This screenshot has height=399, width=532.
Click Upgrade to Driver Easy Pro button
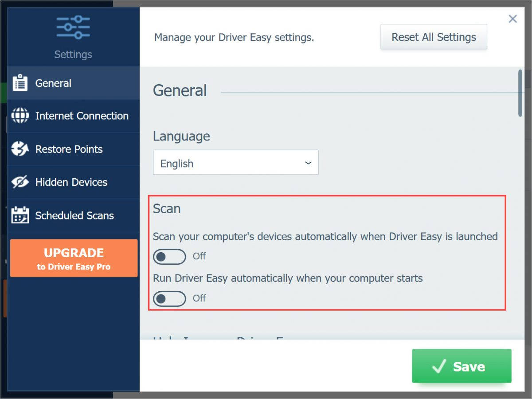(x=74, y=258)
